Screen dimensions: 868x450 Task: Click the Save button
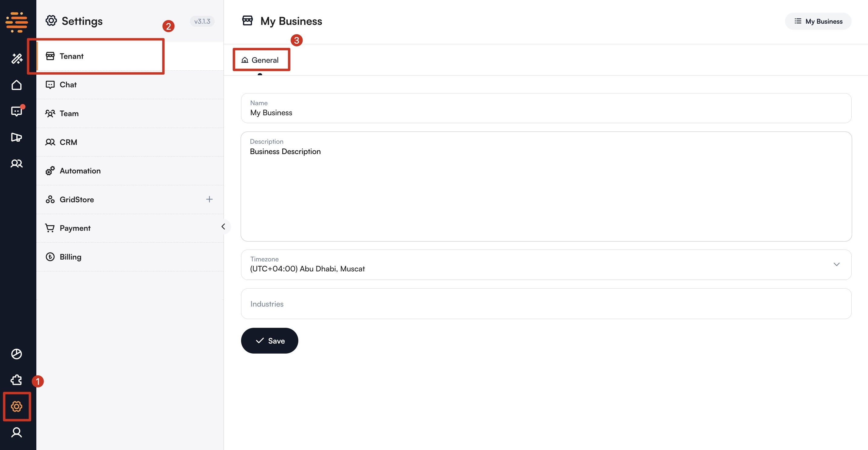click(x=269, y=341)
